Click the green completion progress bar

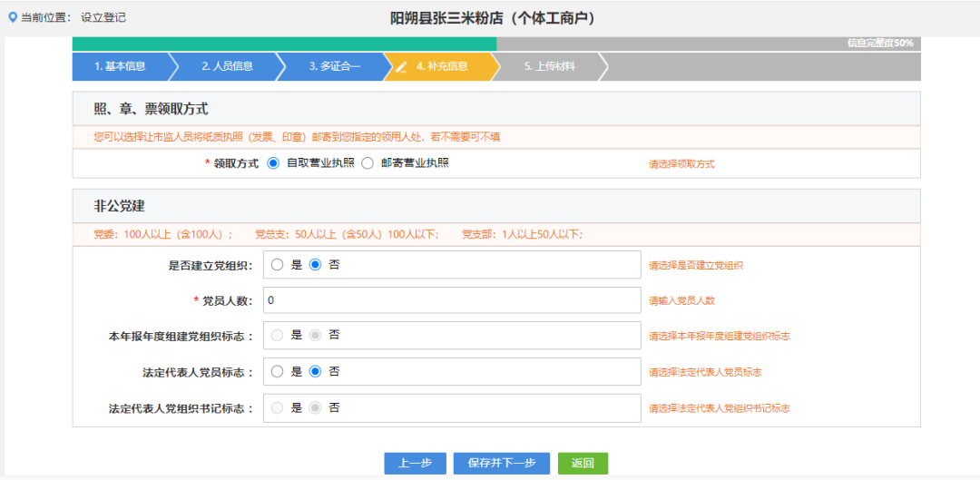point(284,44)
